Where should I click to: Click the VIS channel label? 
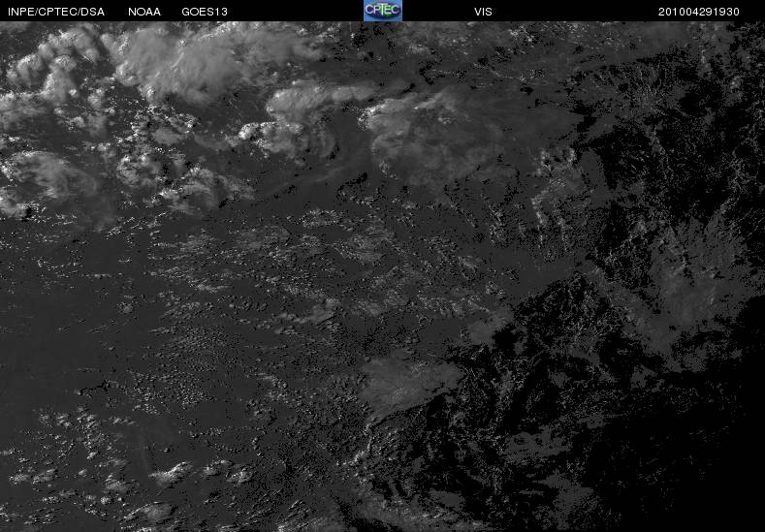click(x=483, y=12)
